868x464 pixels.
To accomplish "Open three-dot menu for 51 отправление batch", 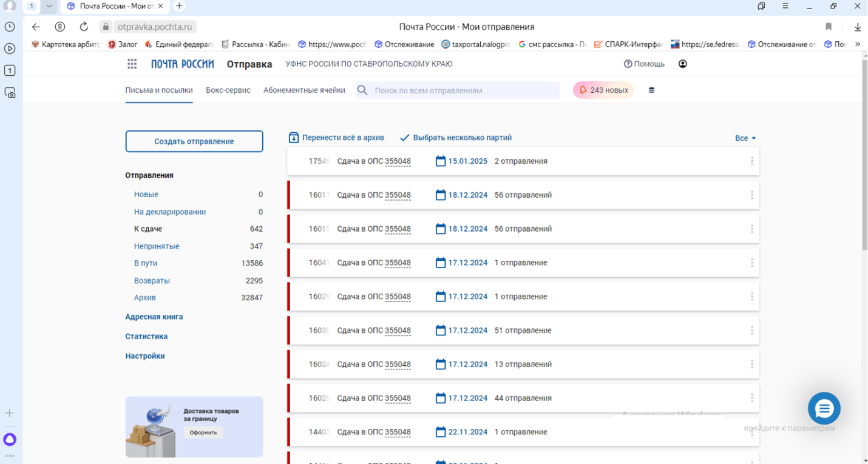I will click(751, 331).
